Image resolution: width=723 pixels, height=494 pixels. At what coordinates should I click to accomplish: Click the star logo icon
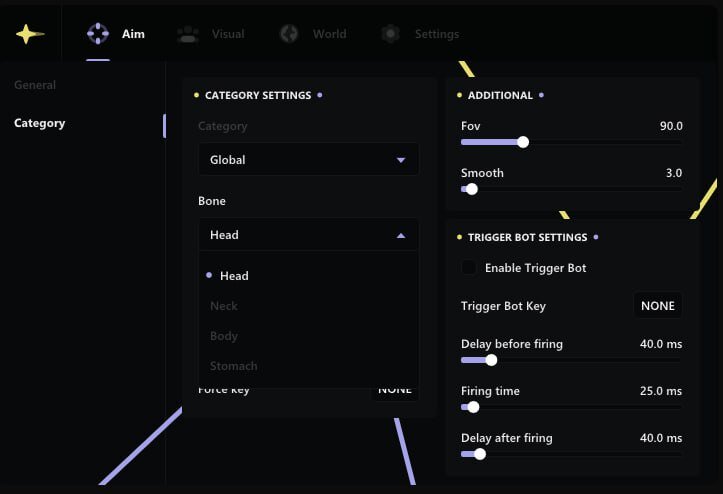coord(30,34)
